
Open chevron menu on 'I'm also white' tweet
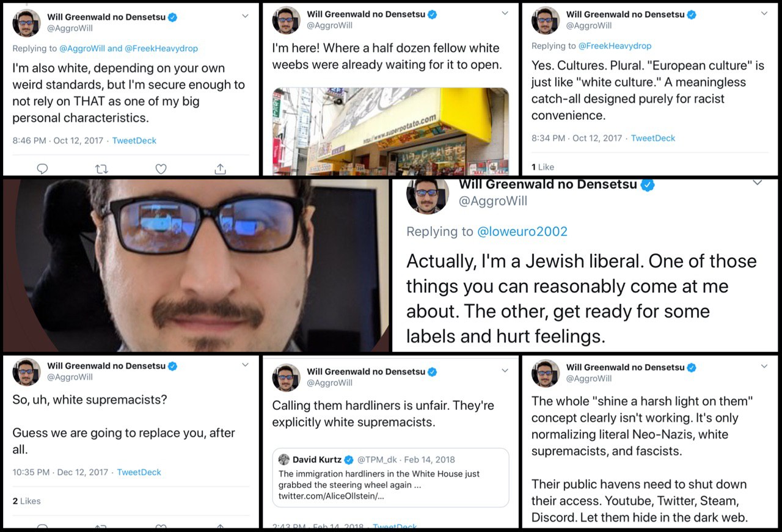[x=245, y=15]
